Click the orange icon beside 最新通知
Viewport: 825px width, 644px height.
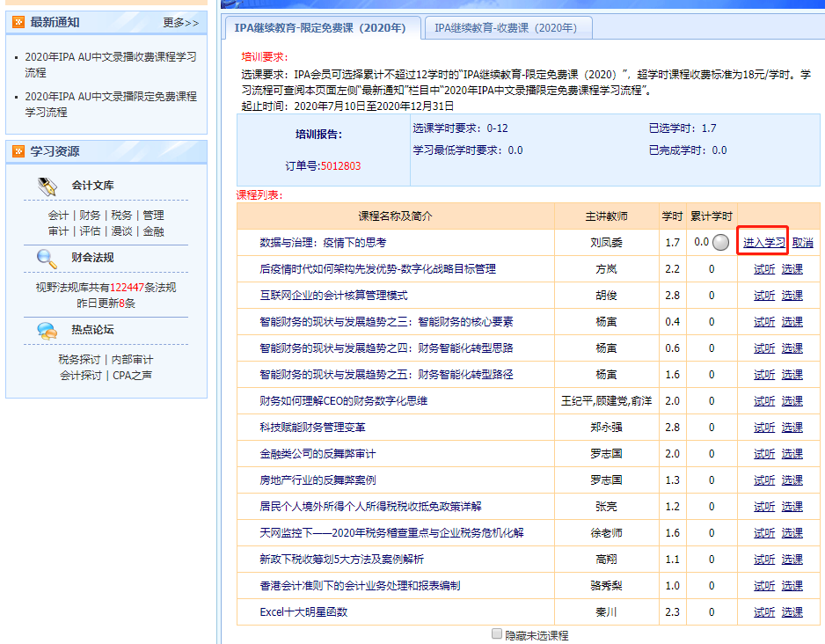18,22
